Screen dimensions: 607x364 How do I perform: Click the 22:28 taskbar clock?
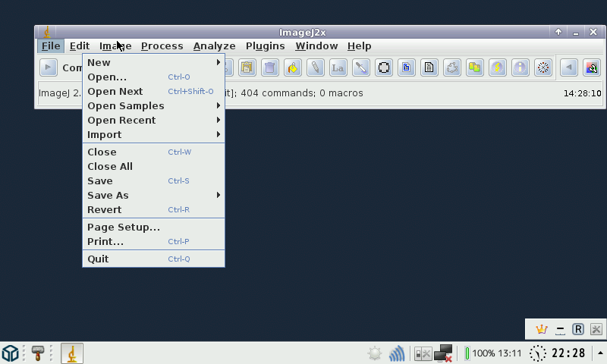[568, 353]
